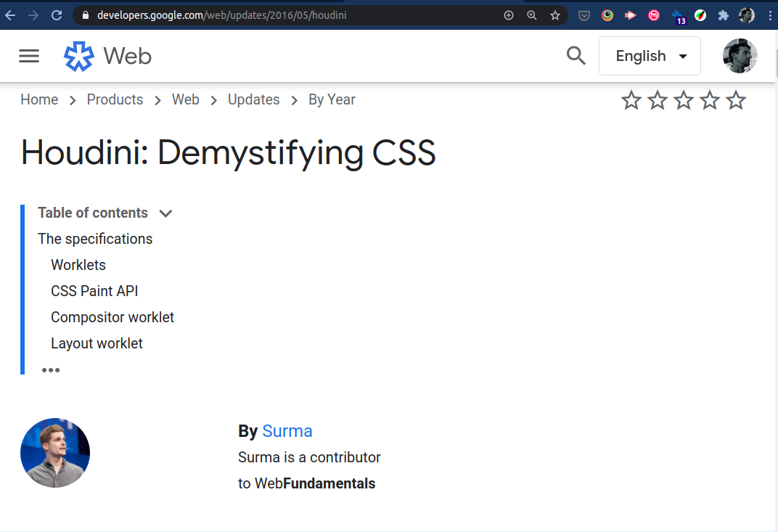The width and height of the screenshot is (778, 532).
Task: Open the extension with badge 13
Action: click(x=679, y=17)
